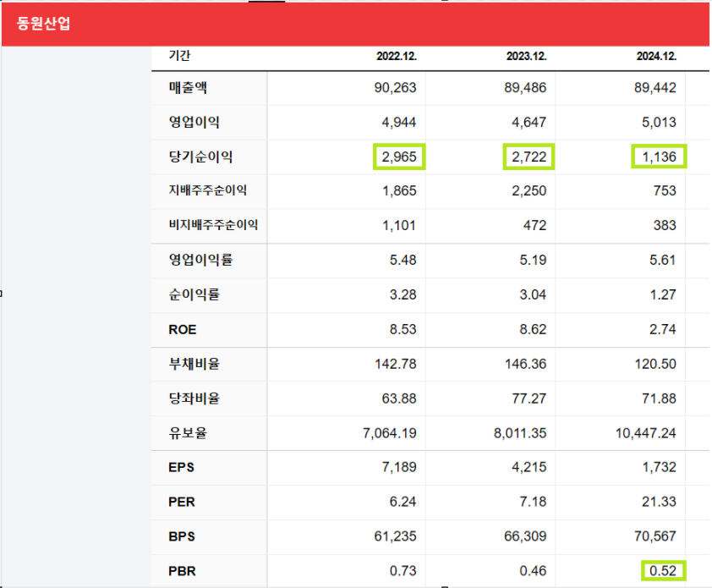The image size is (712, 588).
Task: Click the 지배주주순이익 value 1,865
Action: click(x=399, y=190)
